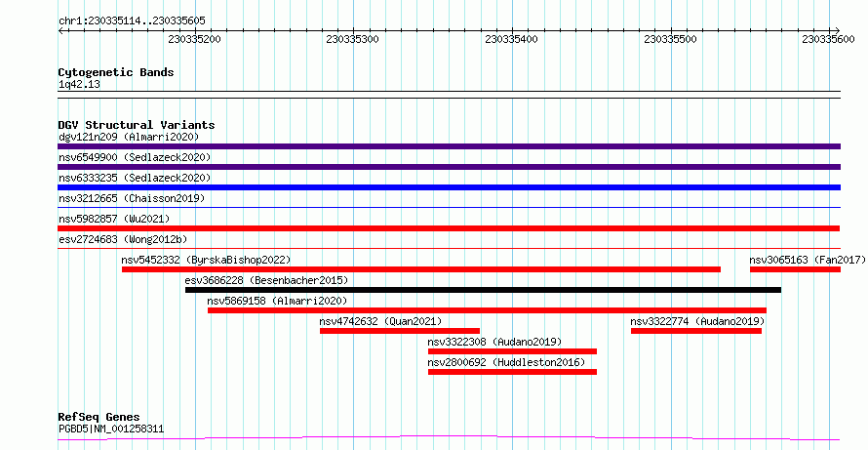Click the red nsv4742632 variant bar
The image size is (868, 450).
pos(400,331)
